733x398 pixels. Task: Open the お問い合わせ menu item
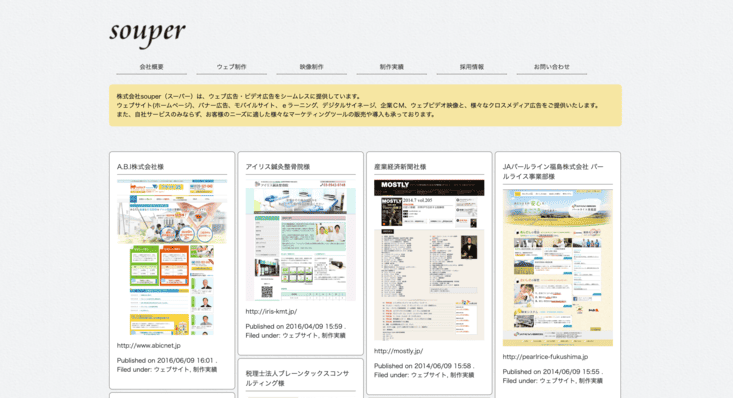pos(552,67)
